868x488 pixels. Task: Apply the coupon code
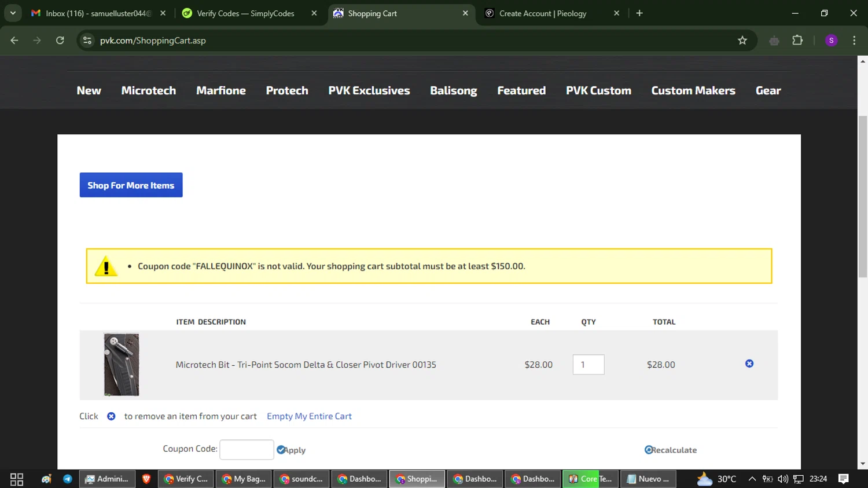291,450
